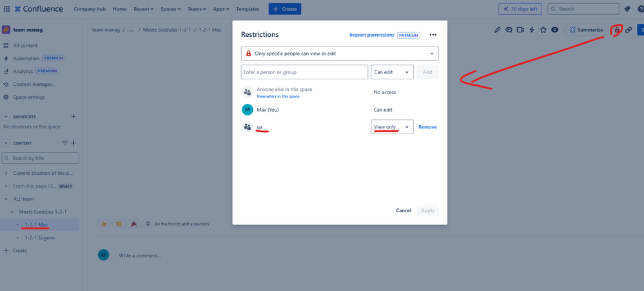Click the Add button in the dialog
Screen dimensions: 644x291
[427, 72]
